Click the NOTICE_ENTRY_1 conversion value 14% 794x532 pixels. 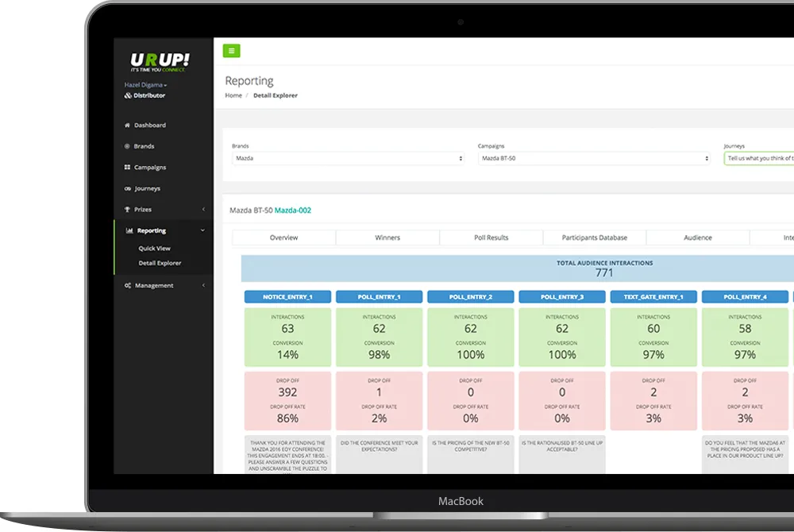pyautogui.click(x=287, y=355)
